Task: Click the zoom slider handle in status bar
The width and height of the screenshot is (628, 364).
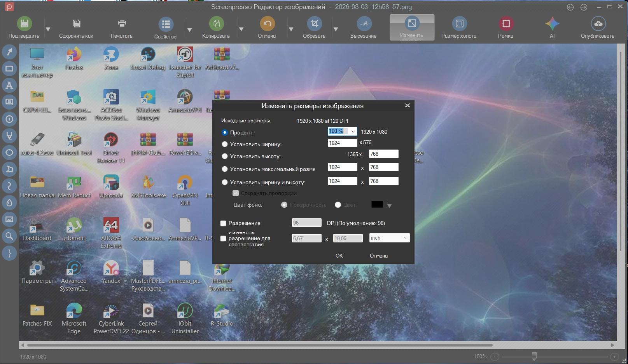Action: tap(534, 356)
